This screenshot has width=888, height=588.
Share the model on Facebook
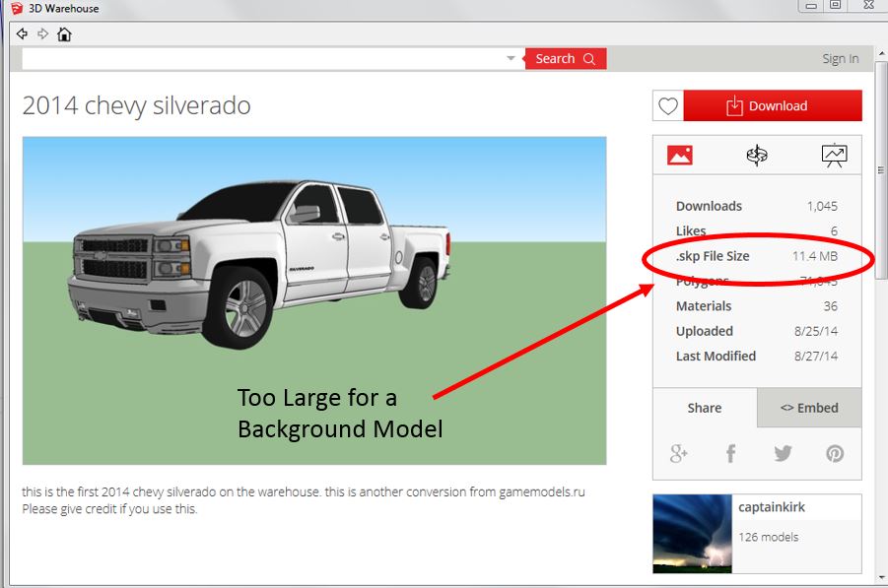(x=730, y=453)
